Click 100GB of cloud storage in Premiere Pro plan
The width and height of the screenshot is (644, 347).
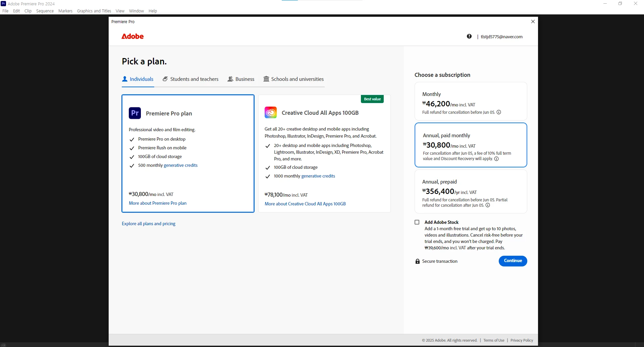[160, 156]
